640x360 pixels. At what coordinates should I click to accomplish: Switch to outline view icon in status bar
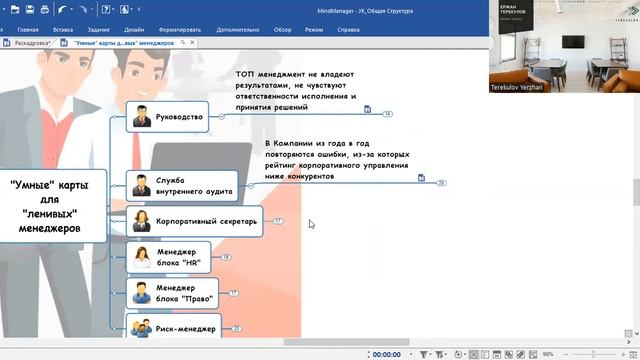coord(485,355)
